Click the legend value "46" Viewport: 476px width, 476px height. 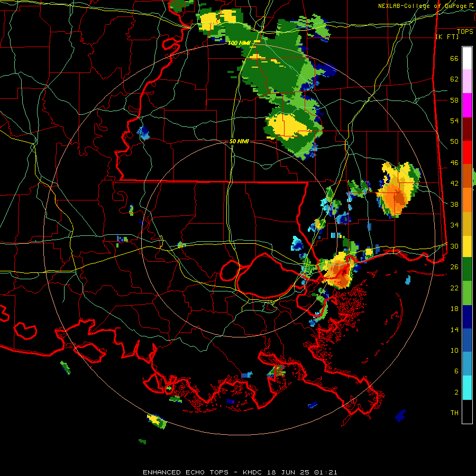[x=454, y=163]
